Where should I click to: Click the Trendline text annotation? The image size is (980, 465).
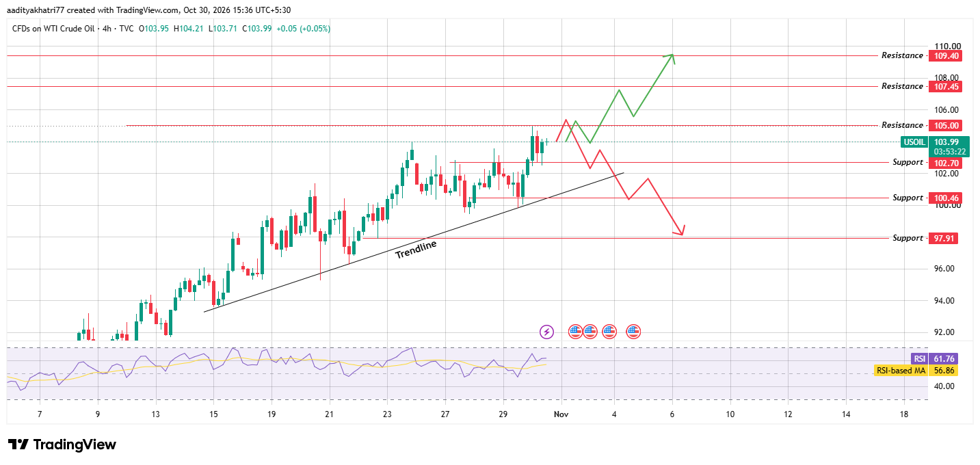[416, 250]
